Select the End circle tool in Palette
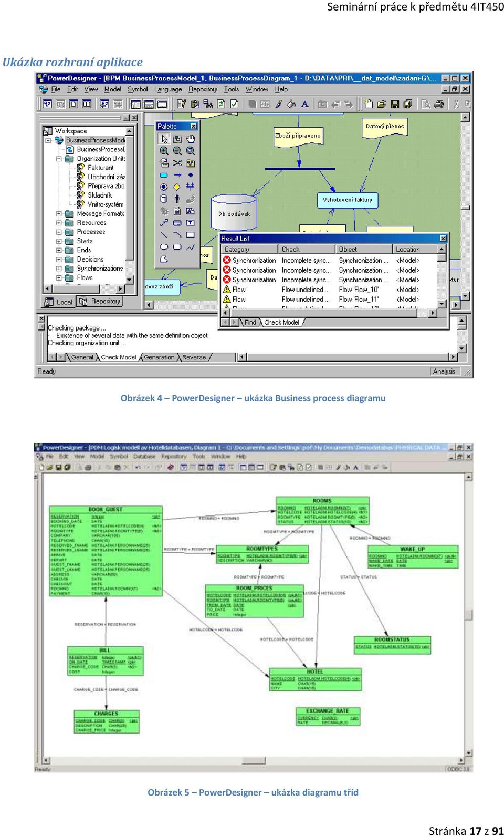Image resolution: width=504 pixels, height=836 pixels. pyautogui.click(x=164, y=187)
